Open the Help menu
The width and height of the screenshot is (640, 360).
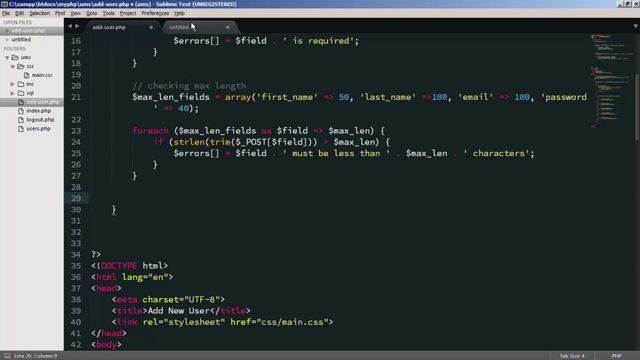coord(179,13)
